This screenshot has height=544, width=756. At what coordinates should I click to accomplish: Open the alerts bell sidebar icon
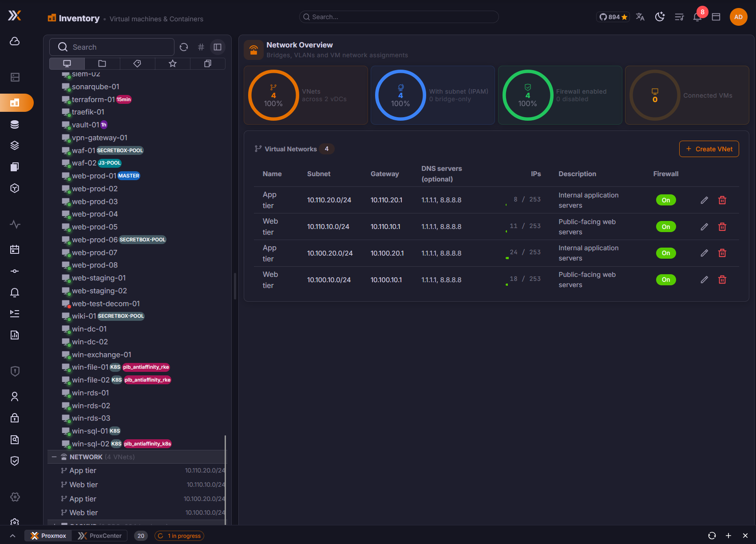tap(15, 292)
